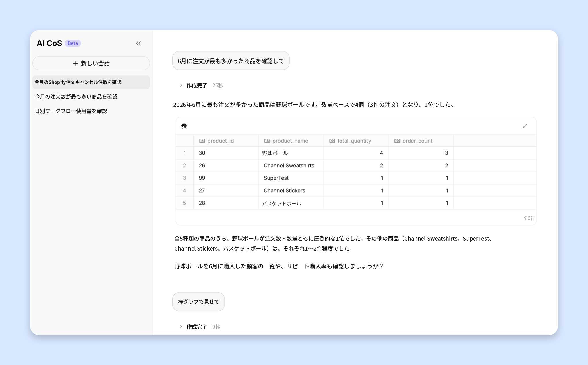
Task: Select cell SuperTest
Action: [x=291, y=178]
